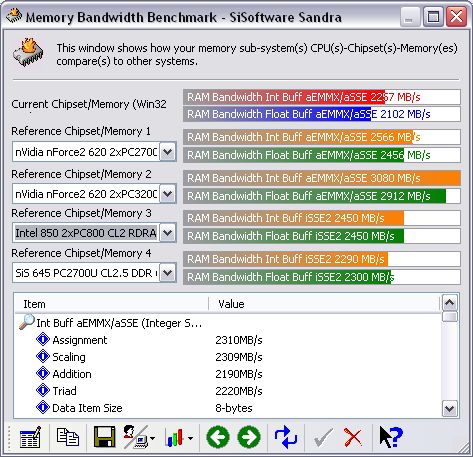Open Reference Chipset/Memory 1 dropdown arrow
Screen dimensions: 473x457
coord(167,152)
